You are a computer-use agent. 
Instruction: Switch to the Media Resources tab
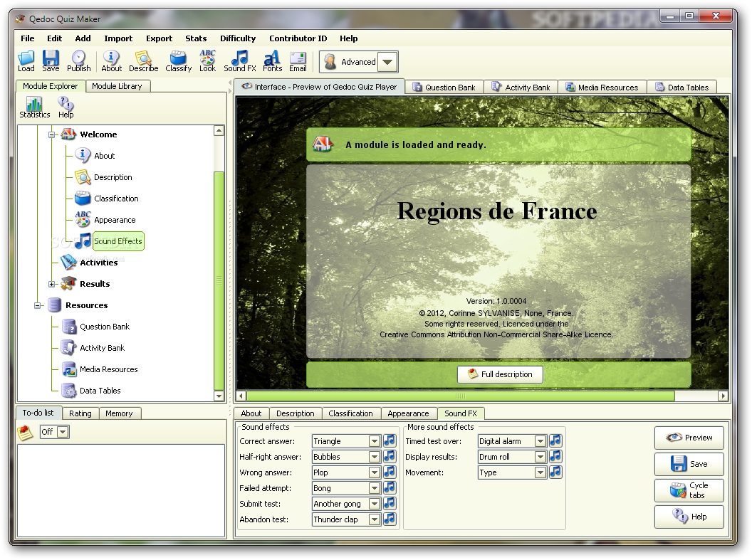(602, 88)
